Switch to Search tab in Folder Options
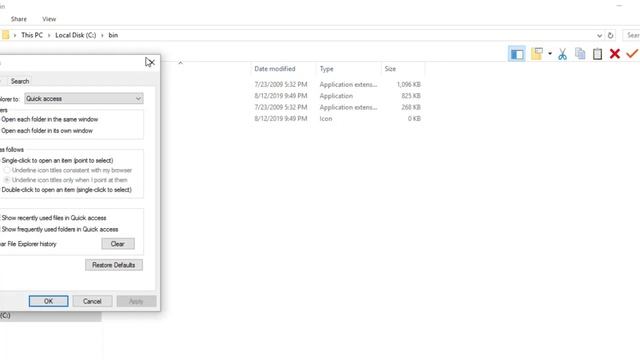This screenshot has width=640, height=360. point(20,81)
